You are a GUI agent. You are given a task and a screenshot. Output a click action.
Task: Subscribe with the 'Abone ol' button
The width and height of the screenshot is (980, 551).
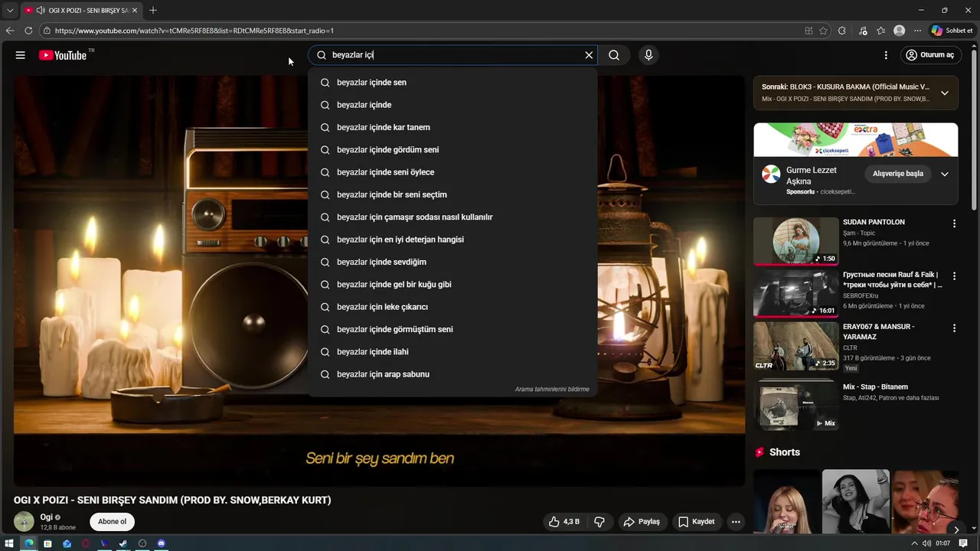pyautogui.click(x=112, y=522)
